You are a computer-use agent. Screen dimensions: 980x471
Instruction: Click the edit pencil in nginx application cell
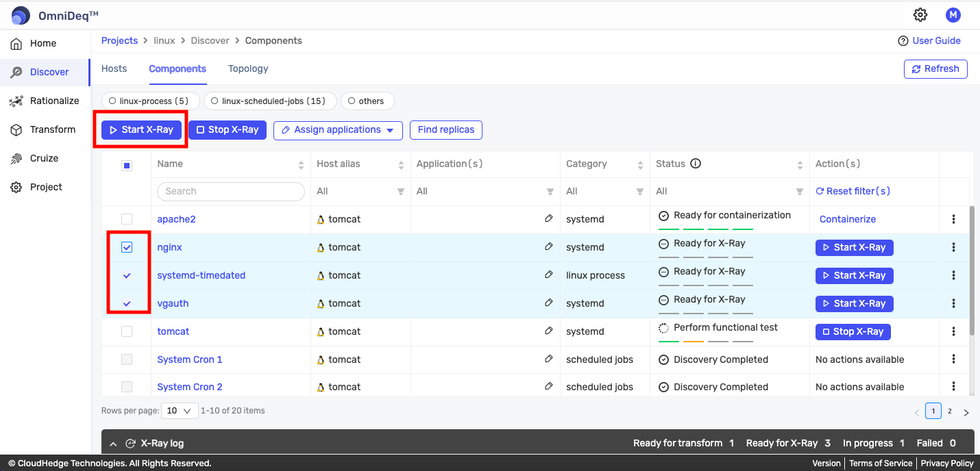point(548,246)
